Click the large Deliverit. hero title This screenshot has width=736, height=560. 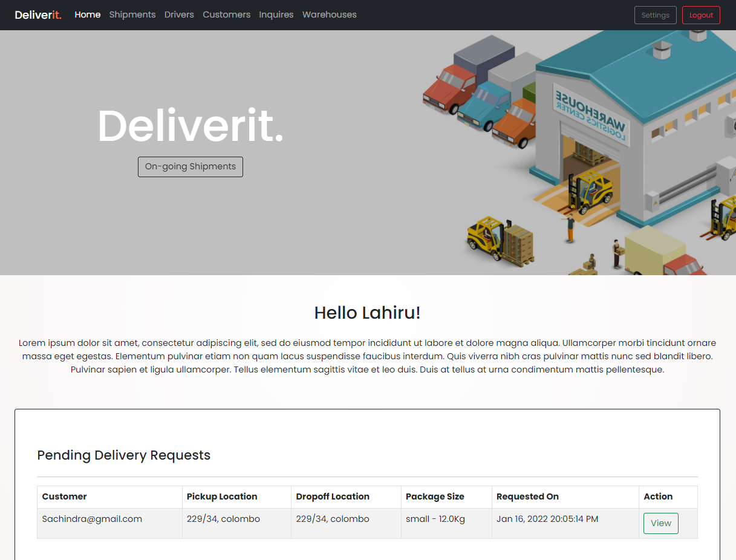pos(191,125)
